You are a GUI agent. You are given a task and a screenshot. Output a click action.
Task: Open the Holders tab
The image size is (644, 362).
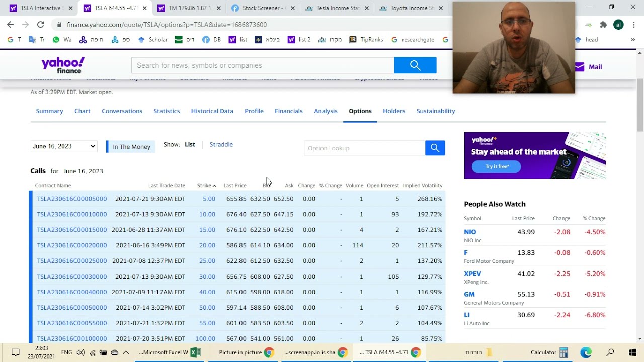pyautogui.click(x=394, y=111)
